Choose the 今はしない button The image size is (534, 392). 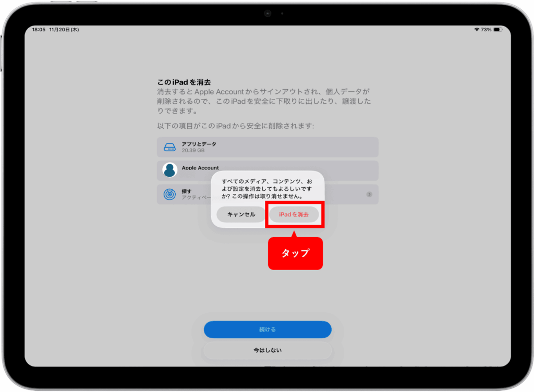point(268,350)
